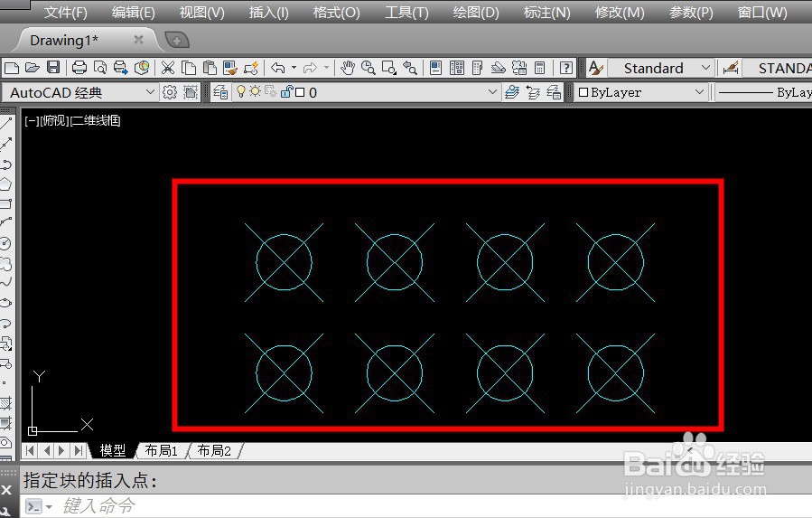
Task: Select the Match Properties brush icon
Action: point(230,68)
